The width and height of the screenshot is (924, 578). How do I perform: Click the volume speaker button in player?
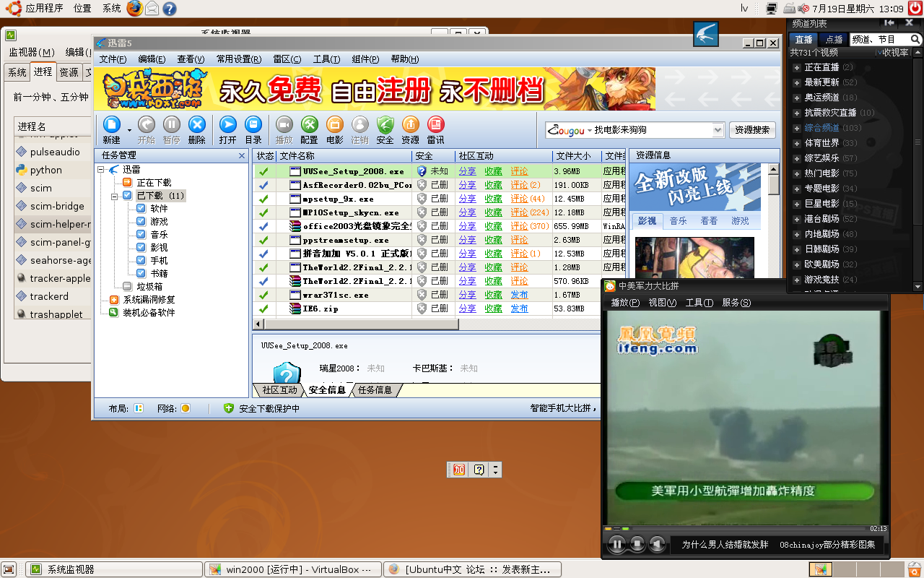[657, 544]
